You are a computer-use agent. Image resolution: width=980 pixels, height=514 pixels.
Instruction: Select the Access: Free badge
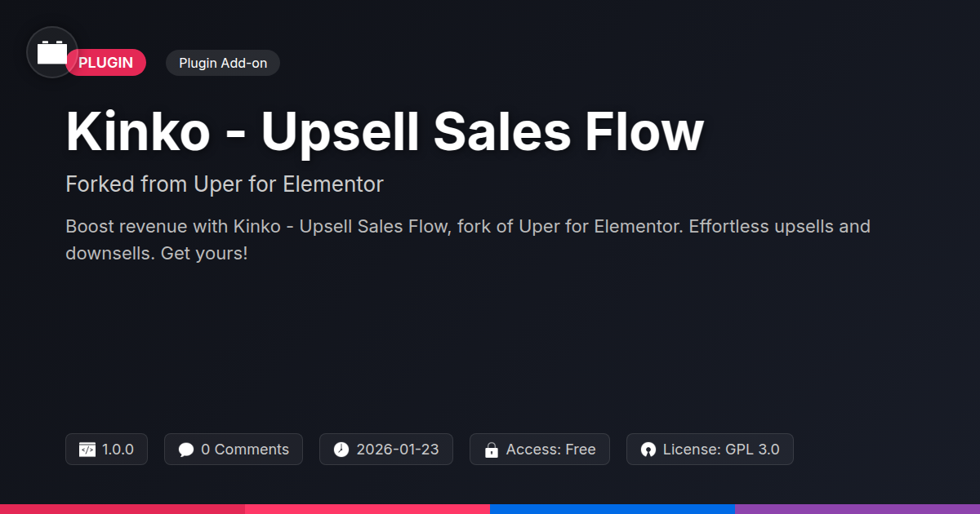pos(540,450)
